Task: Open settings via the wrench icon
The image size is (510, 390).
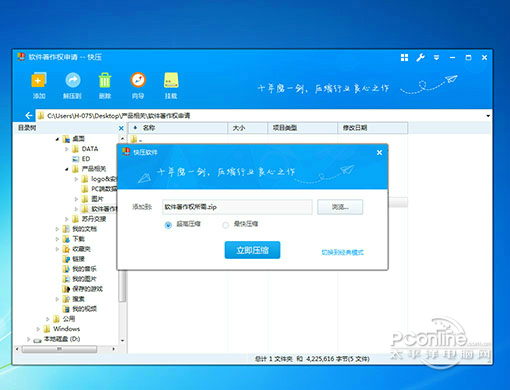Action: [420, 57]
